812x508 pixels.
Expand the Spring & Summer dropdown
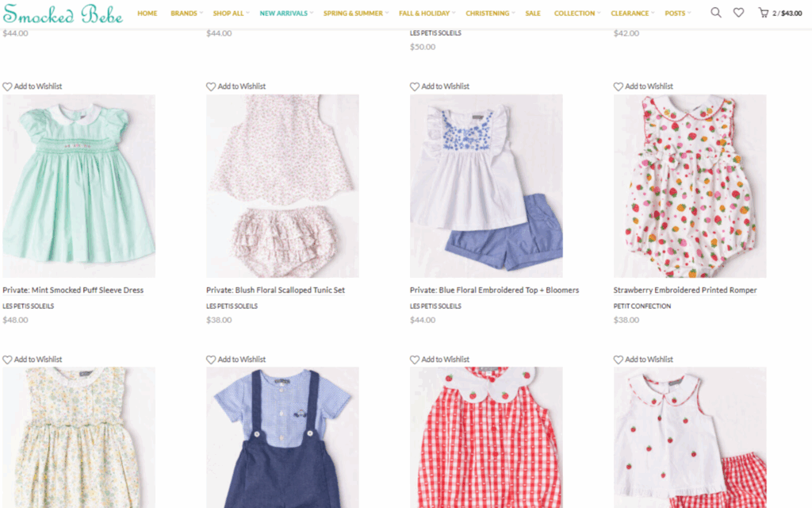point(356,13)
